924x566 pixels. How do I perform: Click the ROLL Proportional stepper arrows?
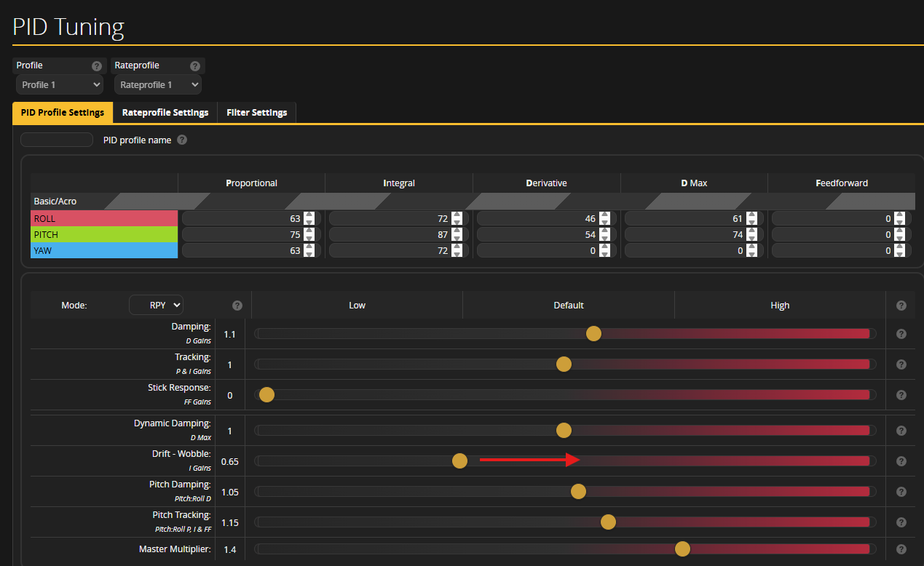pyautogui.click(x=309, y=218)
